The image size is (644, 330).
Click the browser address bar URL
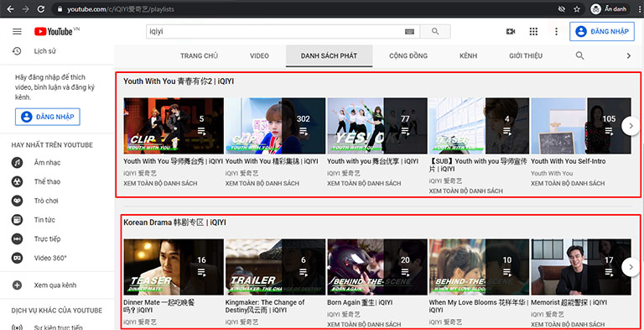click(x=121, y=9)
